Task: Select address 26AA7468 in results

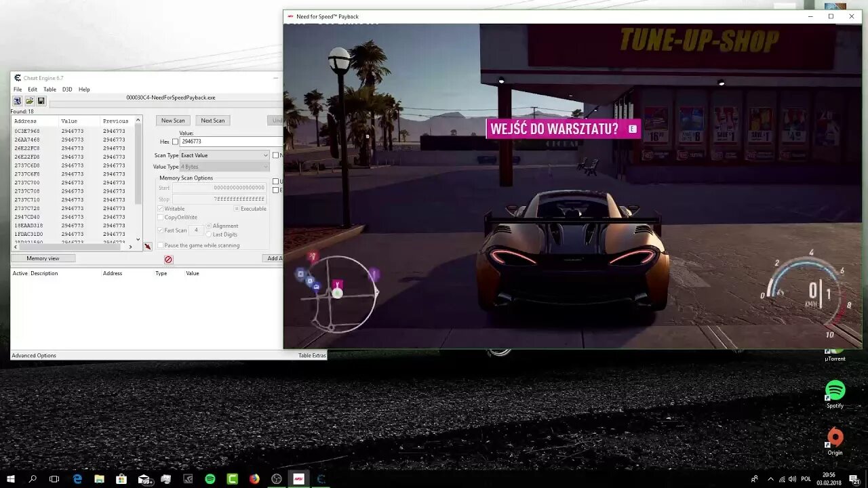Action: 27,140
